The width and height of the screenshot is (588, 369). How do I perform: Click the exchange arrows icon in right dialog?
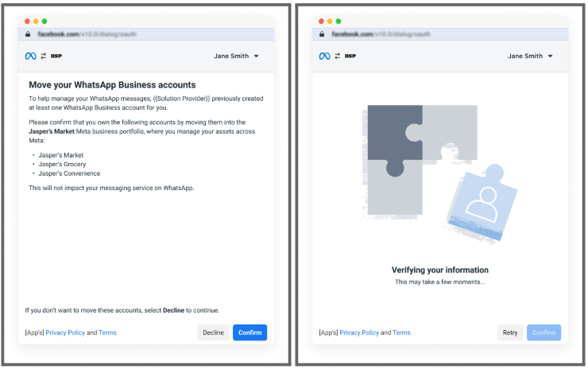click(337, 56)
